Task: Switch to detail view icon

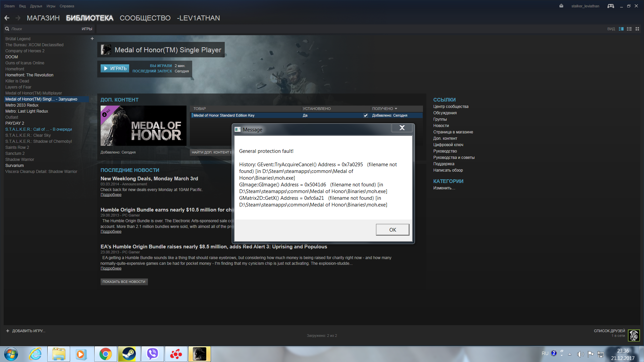Action: point(621,29)
